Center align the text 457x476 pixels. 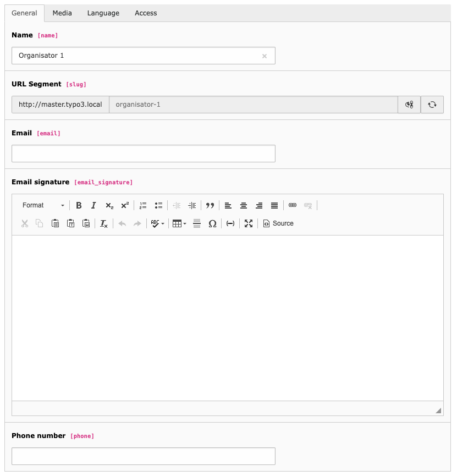[244, 205]
